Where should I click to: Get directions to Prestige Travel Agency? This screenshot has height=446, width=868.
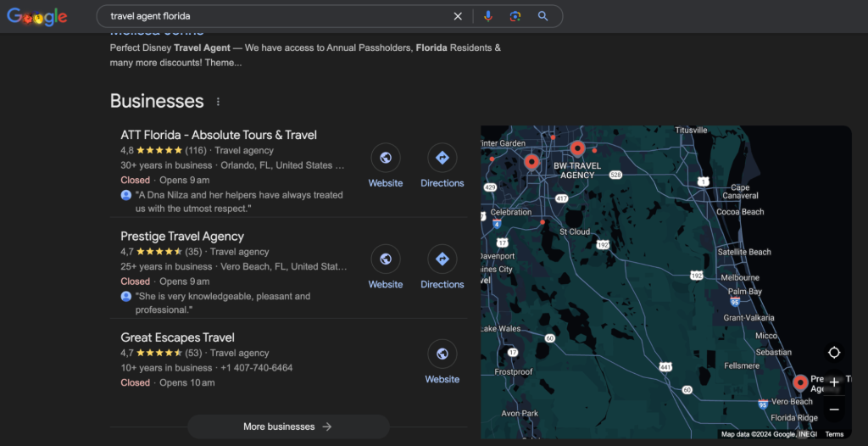pyautogui.click(x=442, y=259)
